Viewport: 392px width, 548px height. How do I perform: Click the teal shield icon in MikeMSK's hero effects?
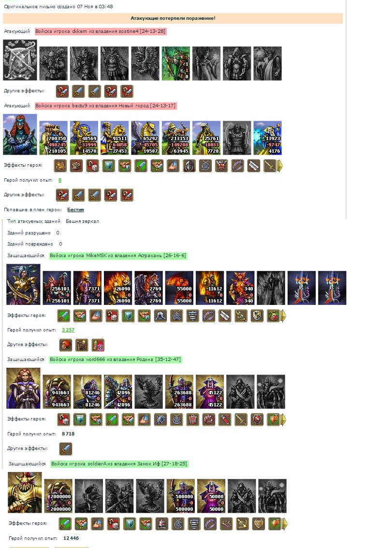(128, 316)
